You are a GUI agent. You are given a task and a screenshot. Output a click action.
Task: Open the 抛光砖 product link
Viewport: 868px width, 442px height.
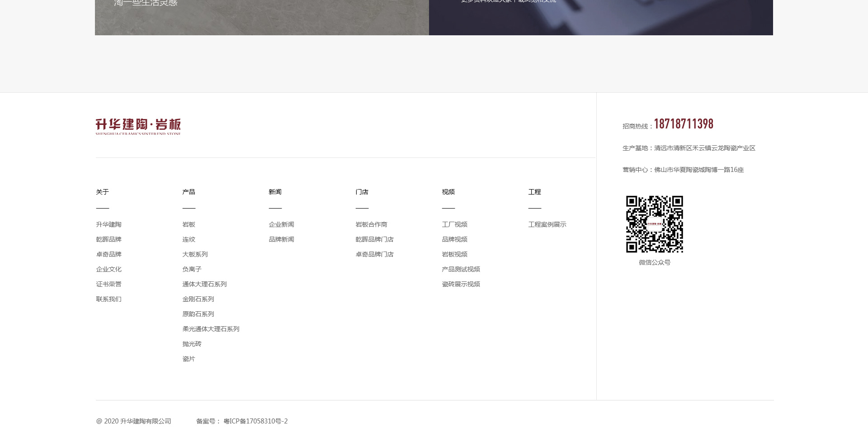point(192,344)
